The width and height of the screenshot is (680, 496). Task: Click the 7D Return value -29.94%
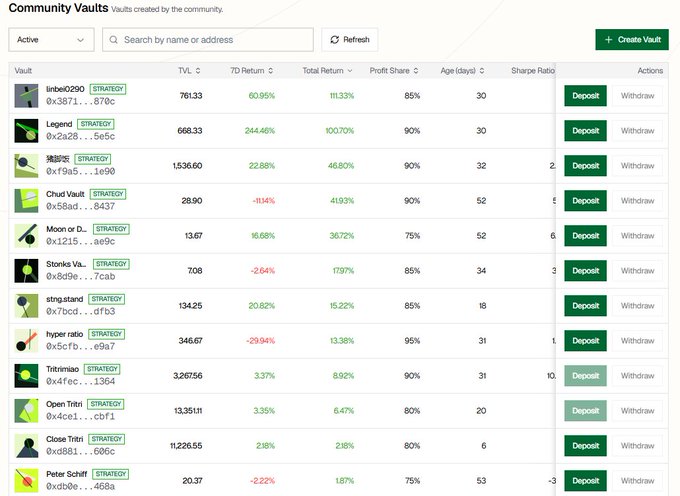[261, 341]
